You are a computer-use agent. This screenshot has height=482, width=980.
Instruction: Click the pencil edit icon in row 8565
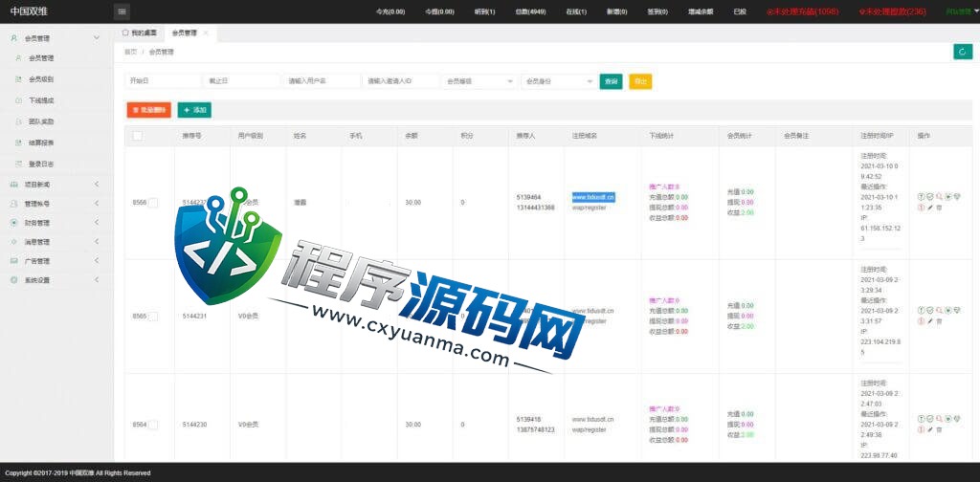point(930,321)
